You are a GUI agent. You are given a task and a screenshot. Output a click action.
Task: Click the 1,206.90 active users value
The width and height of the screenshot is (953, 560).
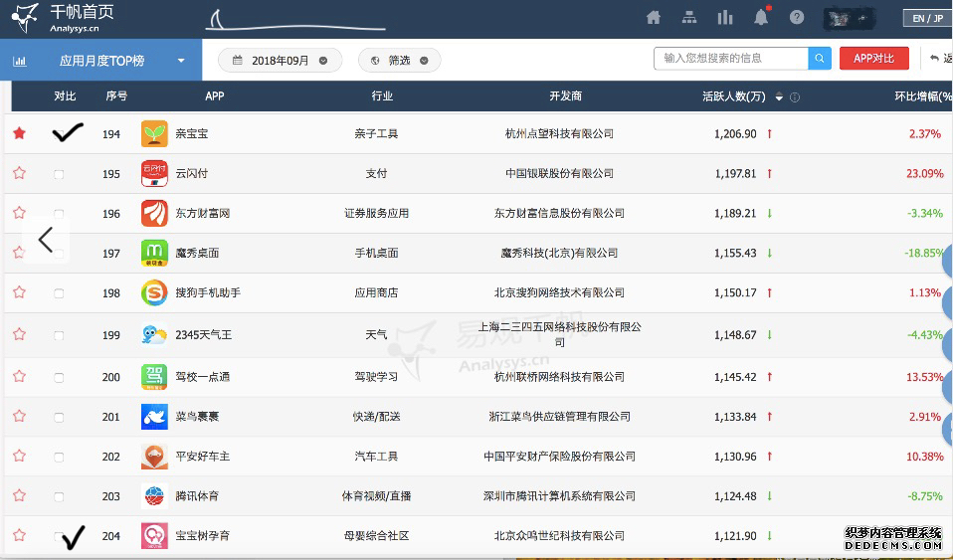point(735,133)
